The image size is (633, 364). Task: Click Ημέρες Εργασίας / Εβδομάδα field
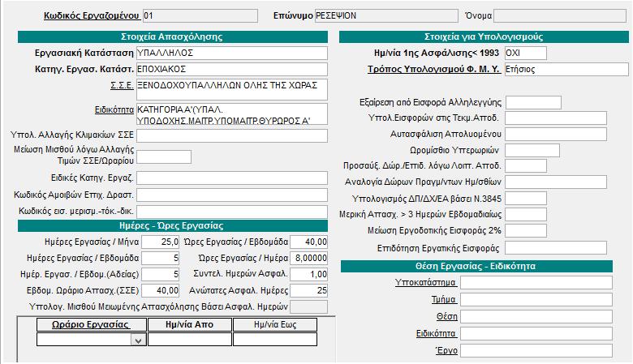point(160,258)
